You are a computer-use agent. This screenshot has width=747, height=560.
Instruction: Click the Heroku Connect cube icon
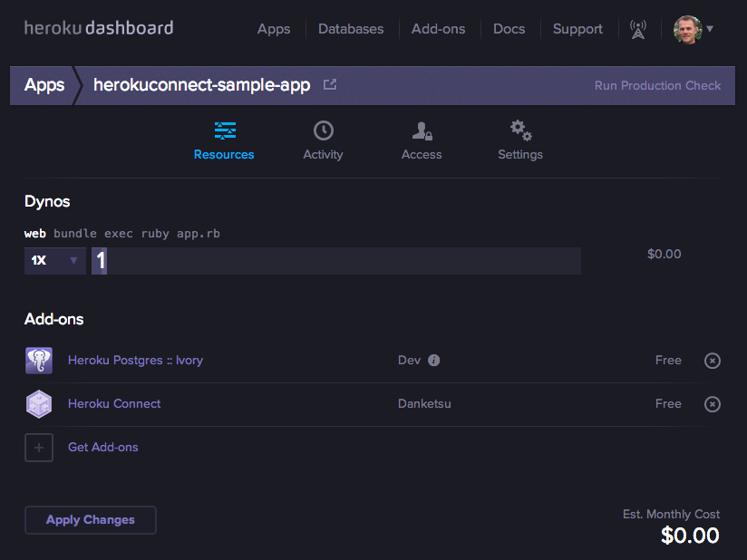click(x=39, y=404)
